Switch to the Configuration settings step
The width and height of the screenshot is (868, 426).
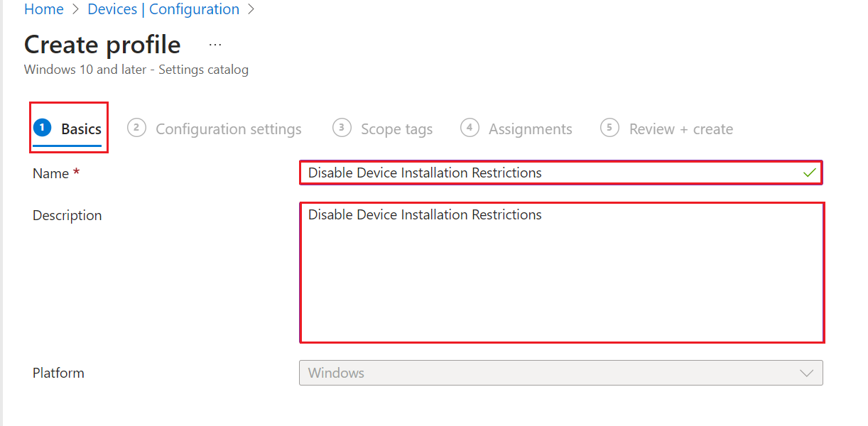[228, 129]
